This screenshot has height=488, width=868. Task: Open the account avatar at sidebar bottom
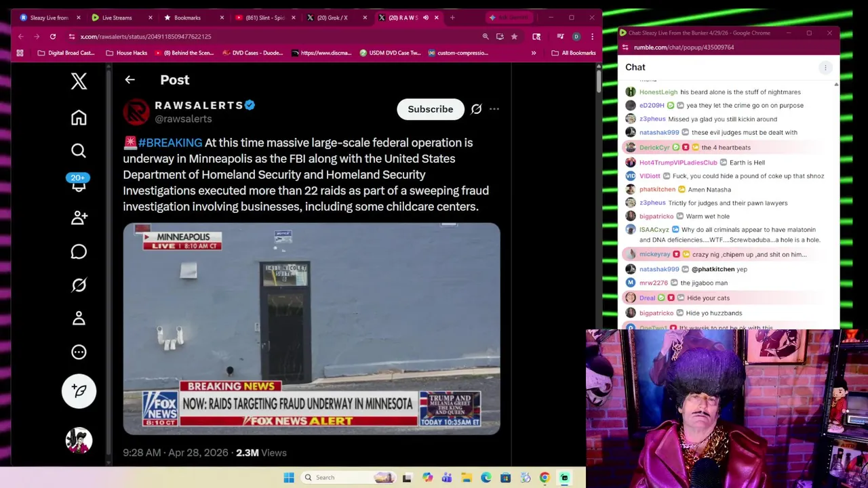(79, 441)
